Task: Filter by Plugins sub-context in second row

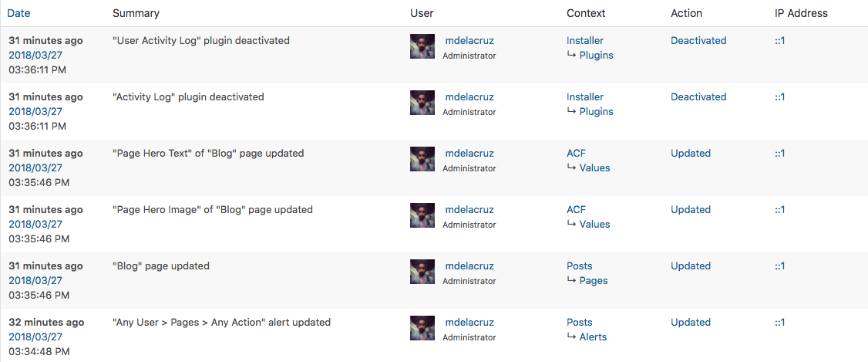Action: [596, 111]
